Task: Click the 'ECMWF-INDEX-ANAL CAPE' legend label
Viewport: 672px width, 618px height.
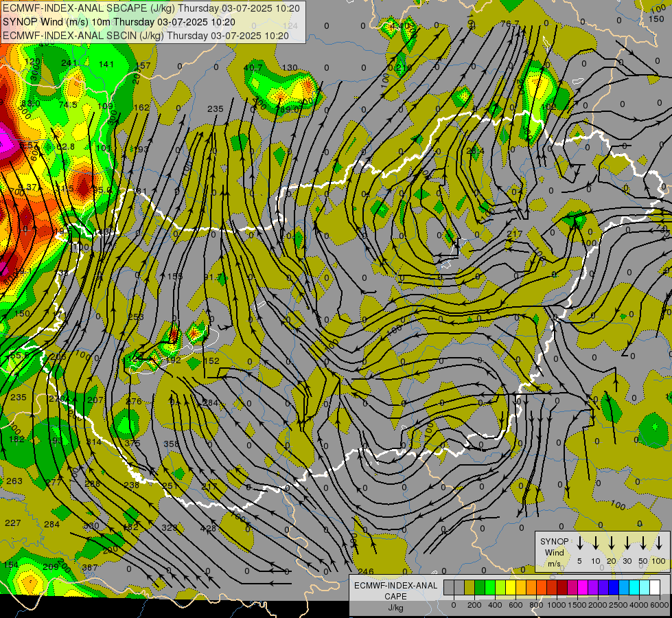Action: [x=395, y=591]
